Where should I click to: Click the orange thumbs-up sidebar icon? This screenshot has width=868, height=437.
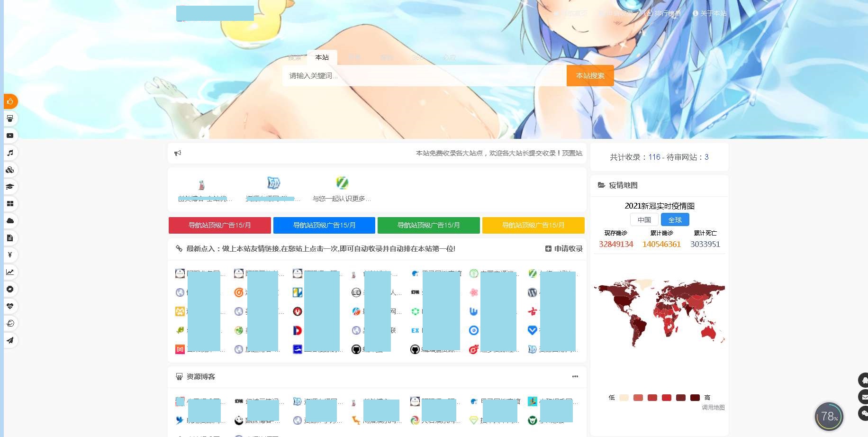(x=10, y=101)
